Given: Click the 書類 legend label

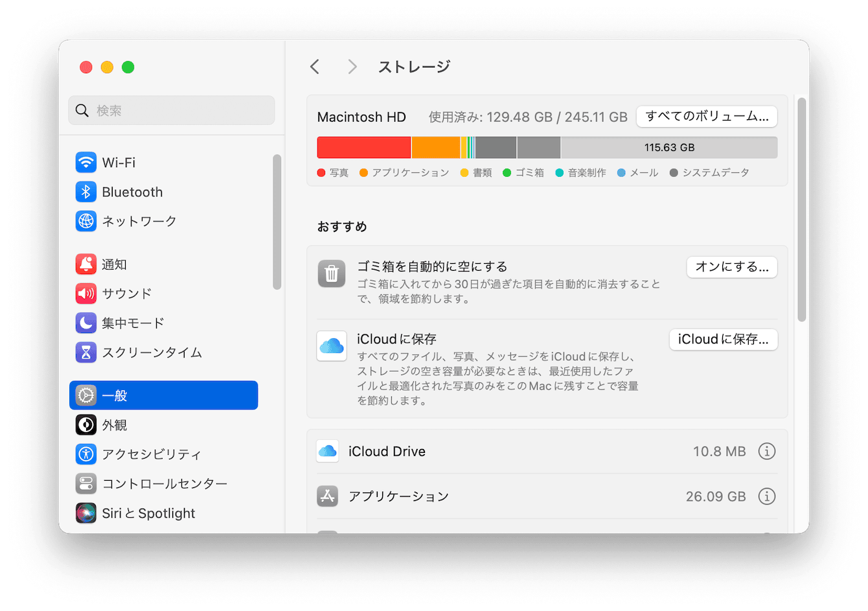Looking at the screenshot, I should click(482, 173).
